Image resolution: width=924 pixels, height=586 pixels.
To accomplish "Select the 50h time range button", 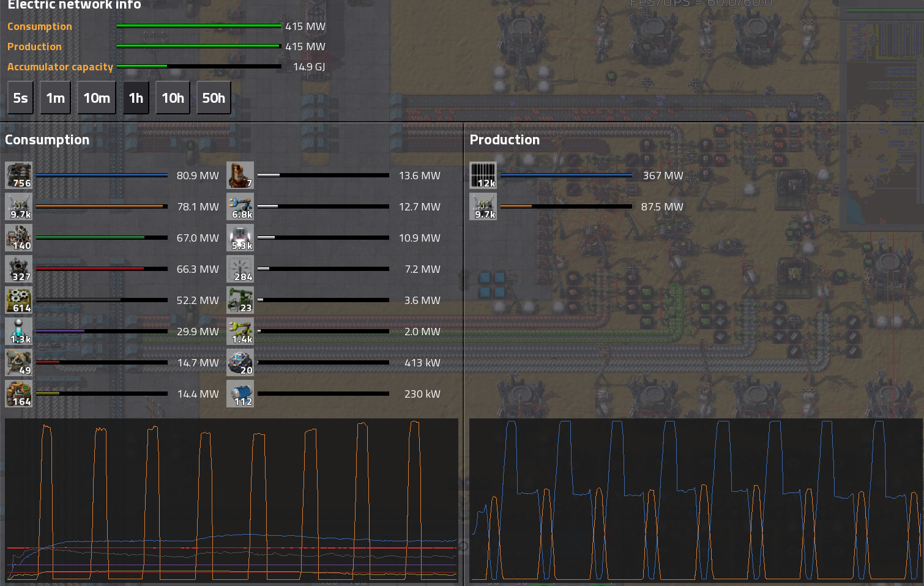I will click(214, 98).
